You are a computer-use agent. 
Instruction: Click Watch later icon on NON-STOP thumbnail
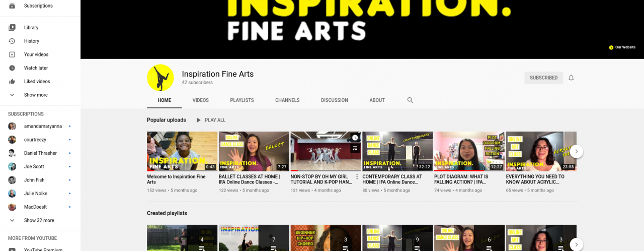(x=355, y=138)
